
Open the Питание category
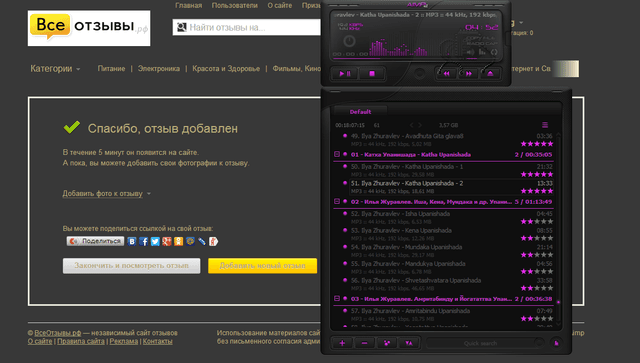pyautogui.click(x=111, y=69)
